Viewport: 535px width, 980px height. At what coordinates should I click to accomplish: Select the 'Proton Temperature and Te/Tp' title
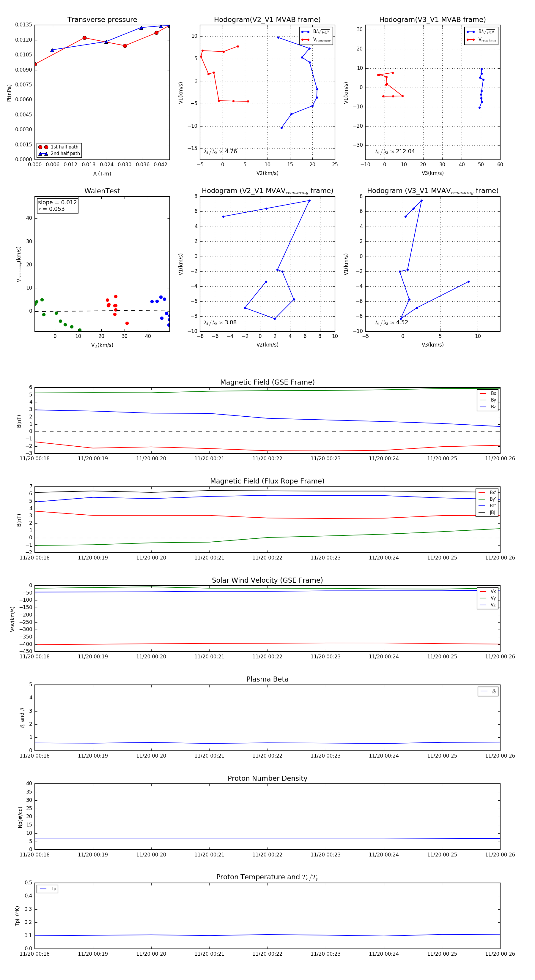click(x=267, y=877)
